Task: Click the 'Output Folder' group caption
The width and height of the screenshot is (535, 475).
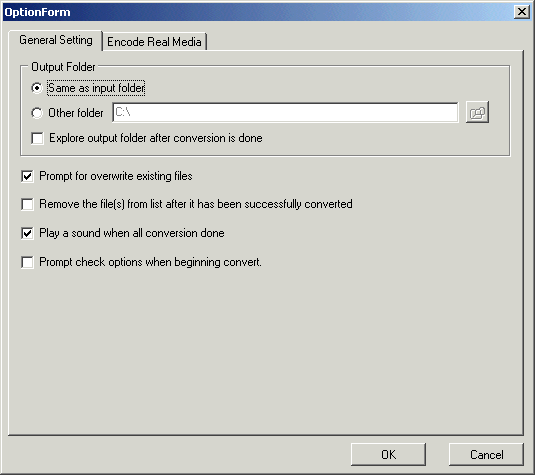Action: [63, 67]
